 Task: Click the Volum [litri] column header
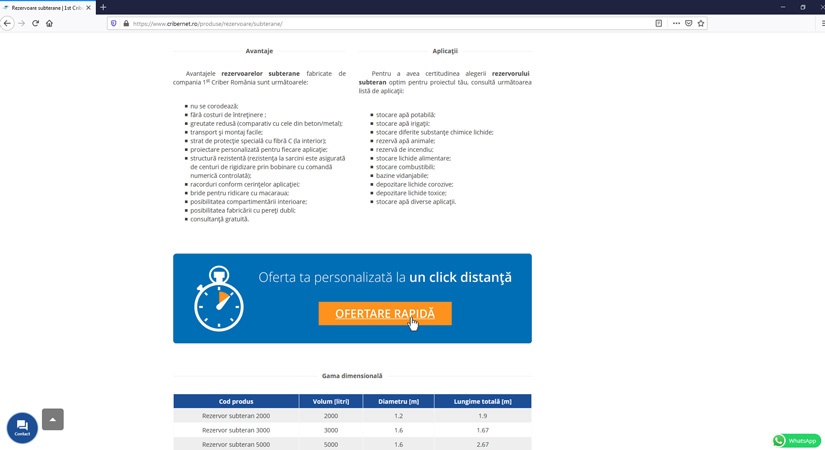tap(331, 401)
